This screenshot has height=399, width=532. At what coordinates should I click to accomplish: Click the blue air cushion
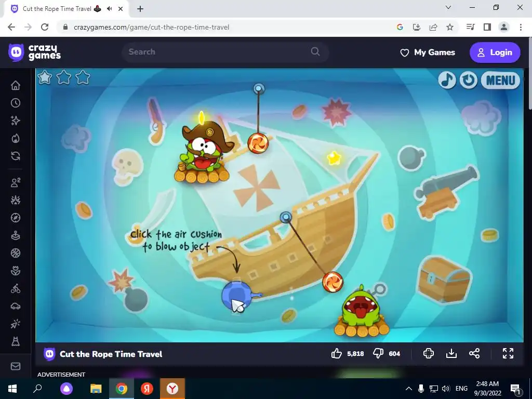[x=237, y=296]
